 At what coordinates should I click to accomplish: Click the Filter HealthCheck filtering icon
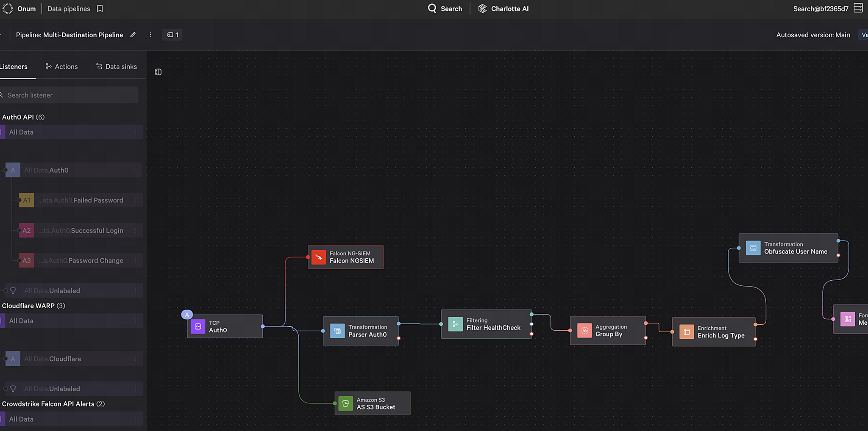pyautogui.click(x=455, y=324)
